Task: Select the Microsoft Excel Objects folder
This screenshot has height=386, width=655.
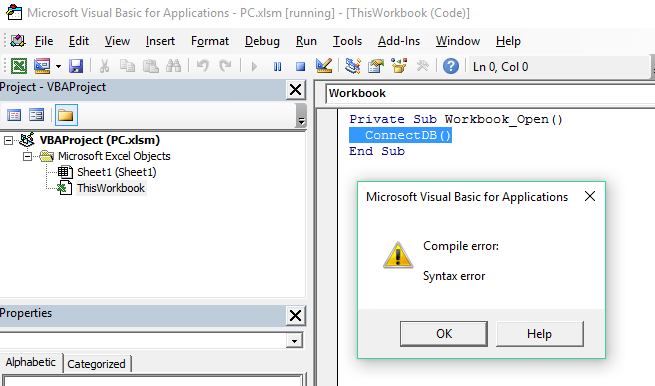Action: click(114, 156)
